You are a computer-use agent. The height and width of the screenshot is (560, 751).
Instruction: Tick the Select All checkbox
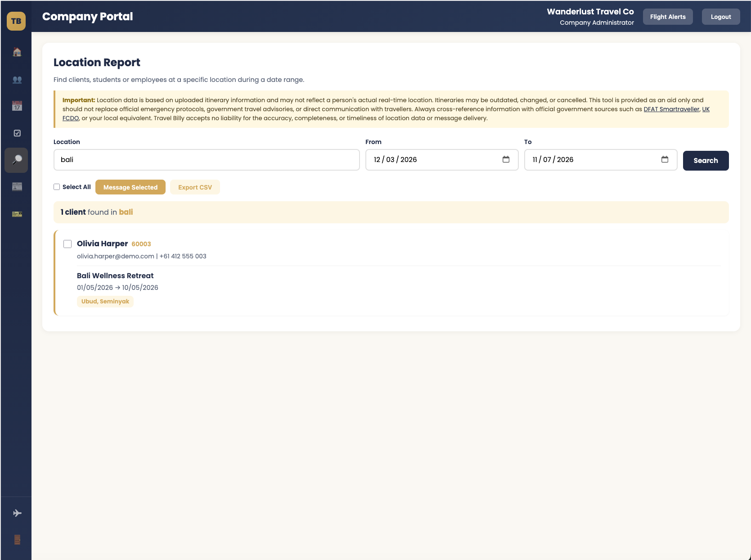[57, 187]
